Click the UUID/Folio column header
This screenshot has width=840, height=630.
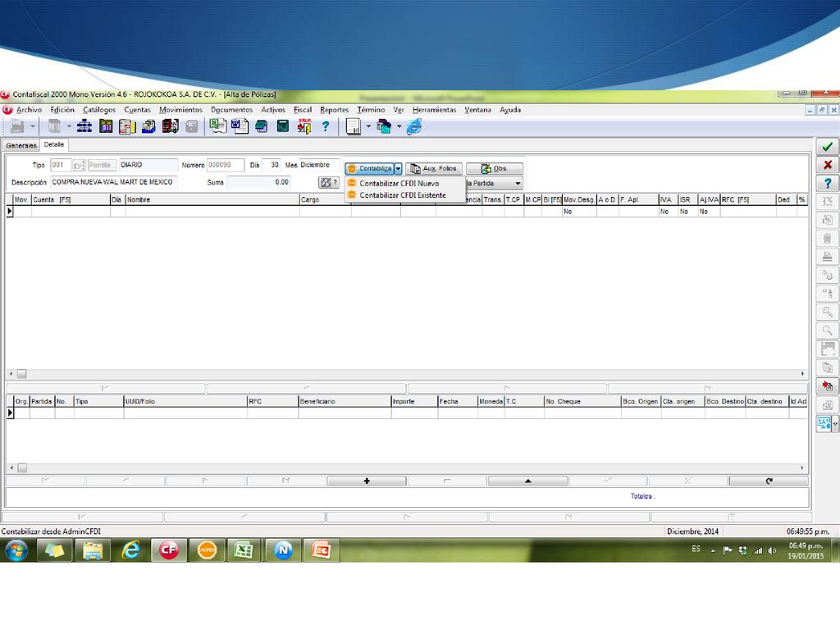[185, 401]
